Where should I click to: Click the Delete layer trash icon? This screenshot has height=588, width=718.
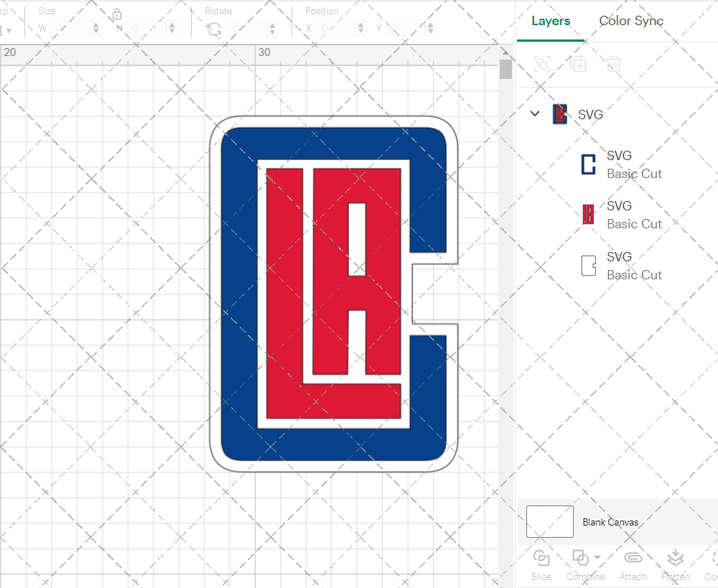click(614, 64)
